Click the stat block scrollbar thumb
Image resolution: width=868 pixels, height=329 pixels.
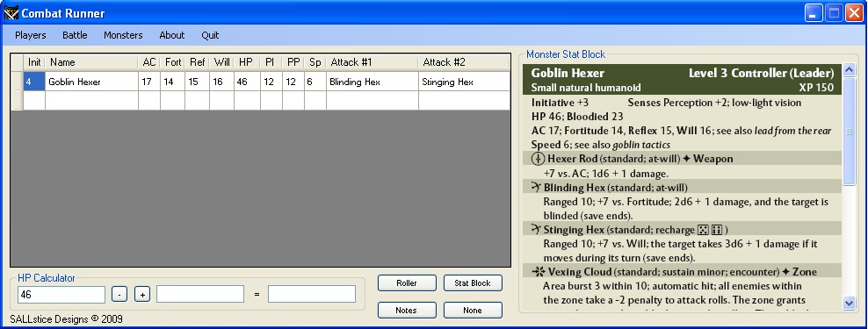point(850,131)
